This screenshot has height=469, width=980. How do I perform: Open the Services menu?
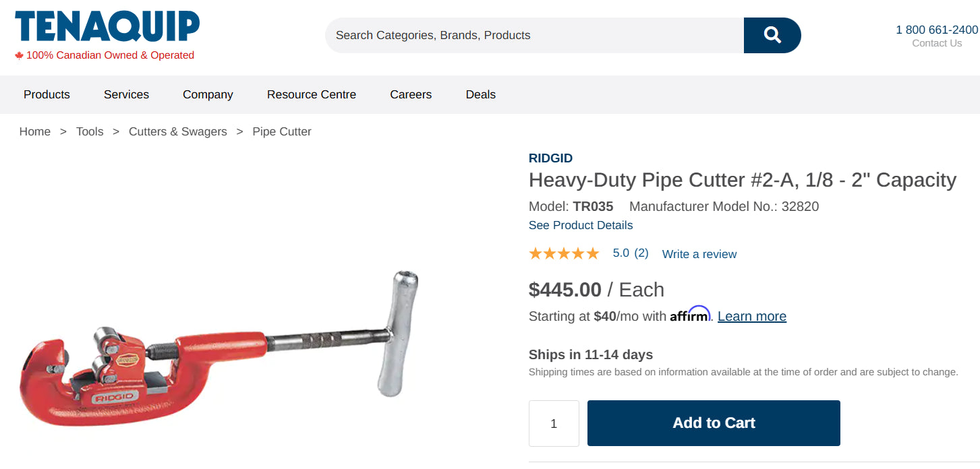[126, 94]
